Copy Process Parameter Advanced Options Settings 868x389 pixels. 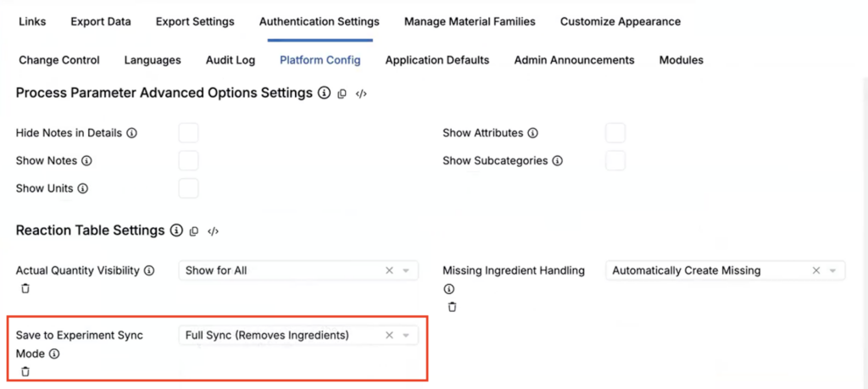342,94
